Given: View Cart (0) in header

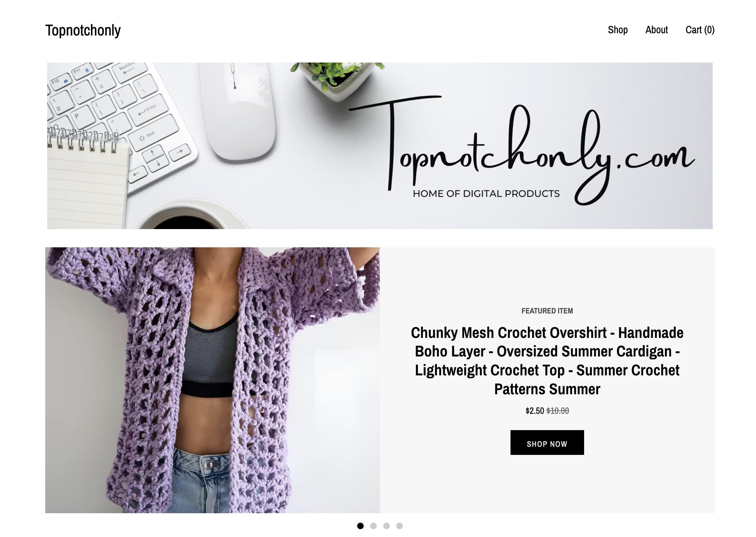Looking at the screenshot, I should tap(700, 30).
